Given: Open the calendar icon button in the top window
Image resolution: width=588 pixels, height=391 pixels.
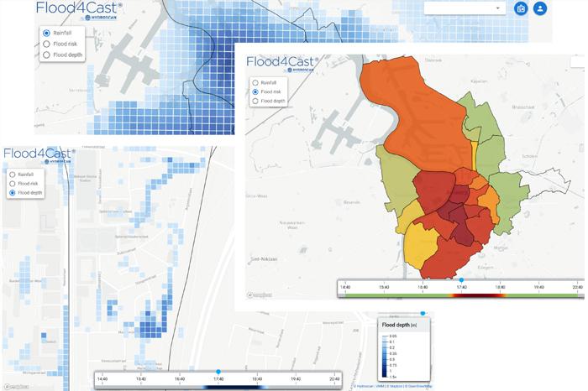Looking at the screenshot, I should pyautogui.click(x=521, y=8).
